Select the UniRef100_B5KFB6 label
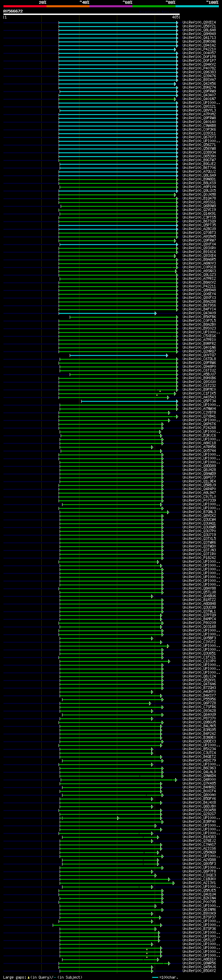The height and width of the screenshot is (980, 222). pyautogui.click(x=199, y=317)
